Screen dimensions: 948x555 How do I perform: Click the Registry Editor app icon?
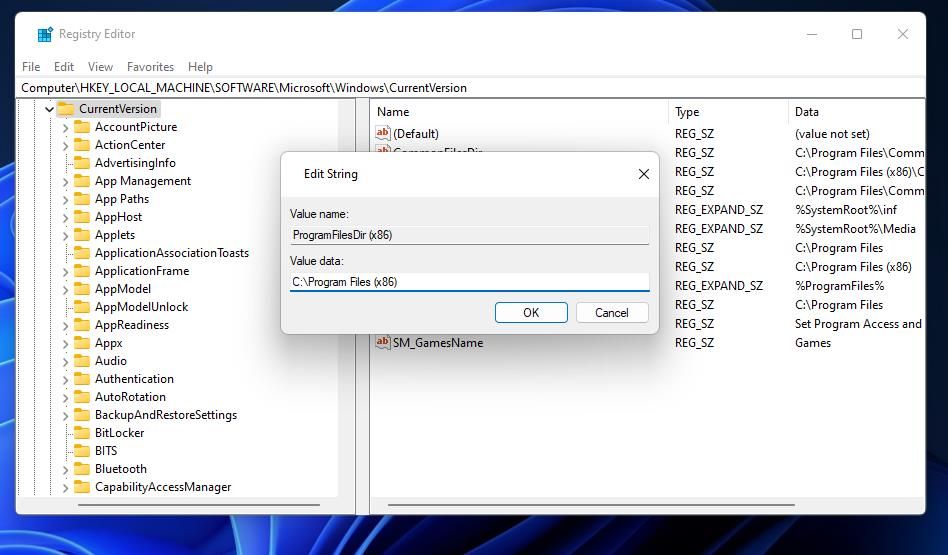click(x=45, y=34)
